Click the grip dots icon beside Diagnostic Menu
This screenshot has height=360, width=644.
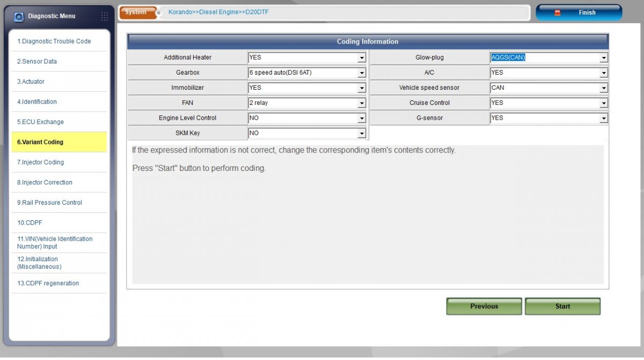pyautogui.click(x=105, y=16)
